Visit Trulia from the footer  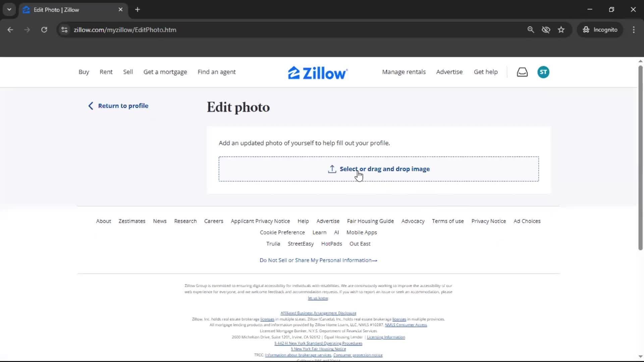273,244
